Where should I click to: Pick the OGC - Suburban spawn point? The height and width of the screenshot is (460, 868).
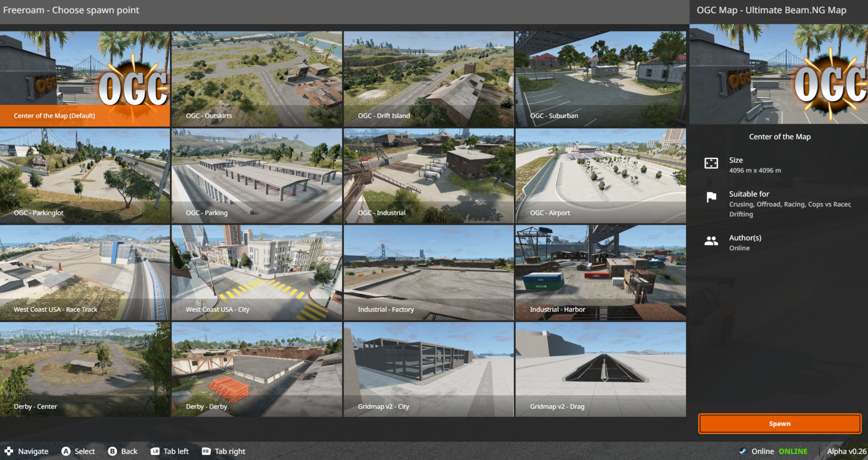[601, 79]
